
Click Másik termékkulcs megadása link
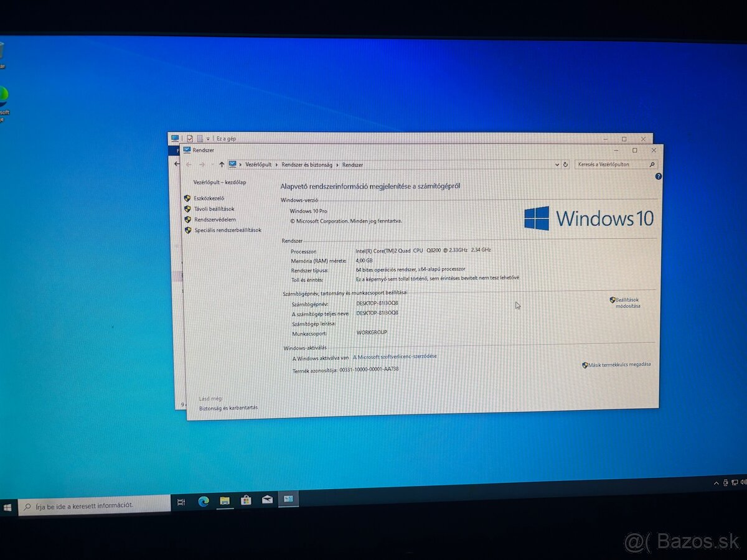click(x=619, y=365)
